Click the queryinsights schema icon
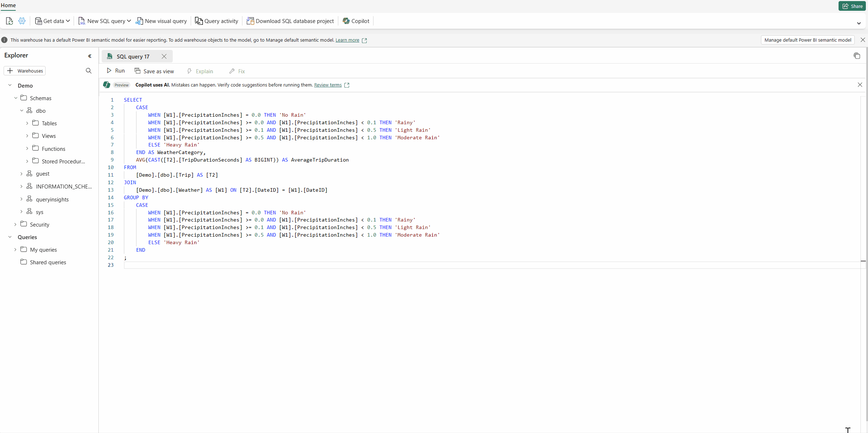 29,199
